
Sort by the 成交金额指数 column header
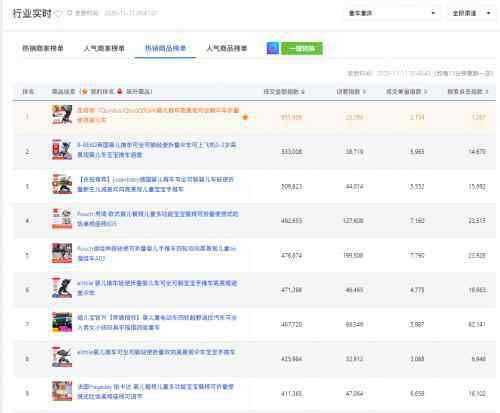tap(284, 91)
